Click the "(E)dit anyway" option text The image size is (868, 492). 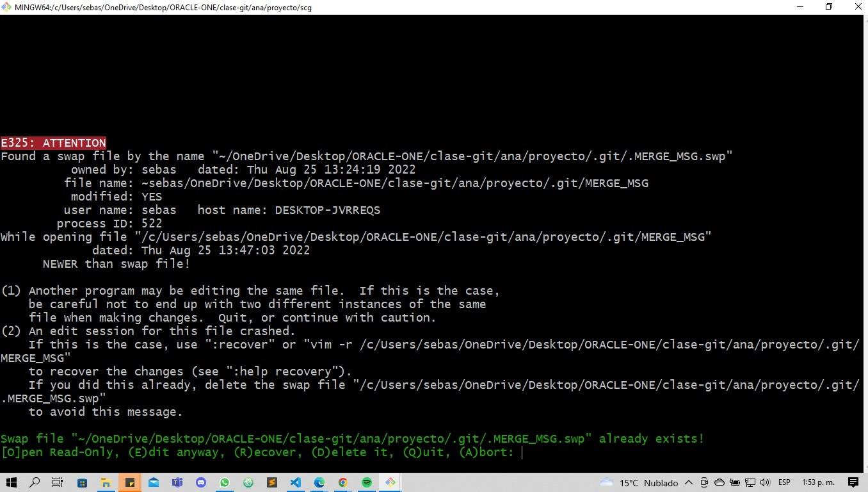coord(174,452)
